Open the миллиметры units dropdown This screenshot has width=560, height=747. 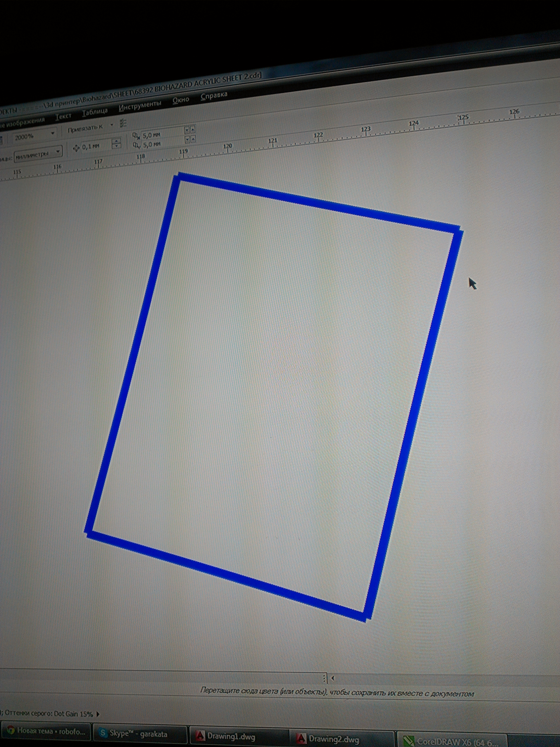pos(58,151)
